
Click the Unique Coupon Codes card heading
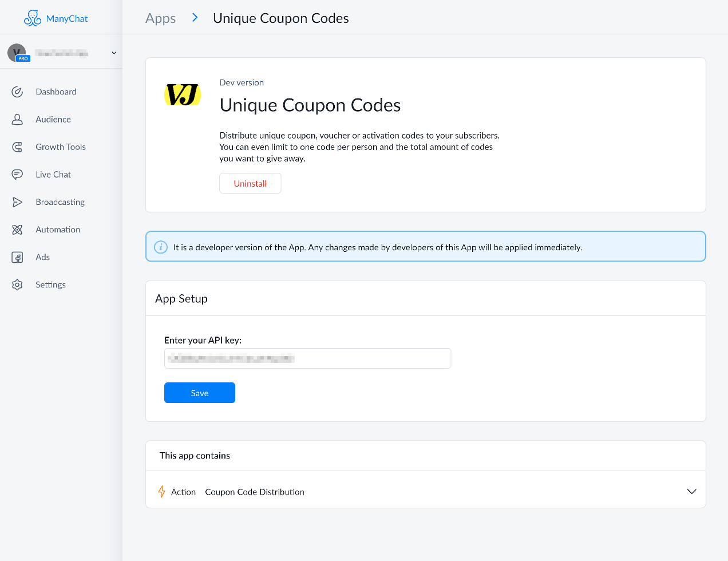pyautogui.click(x=310, y=105)
